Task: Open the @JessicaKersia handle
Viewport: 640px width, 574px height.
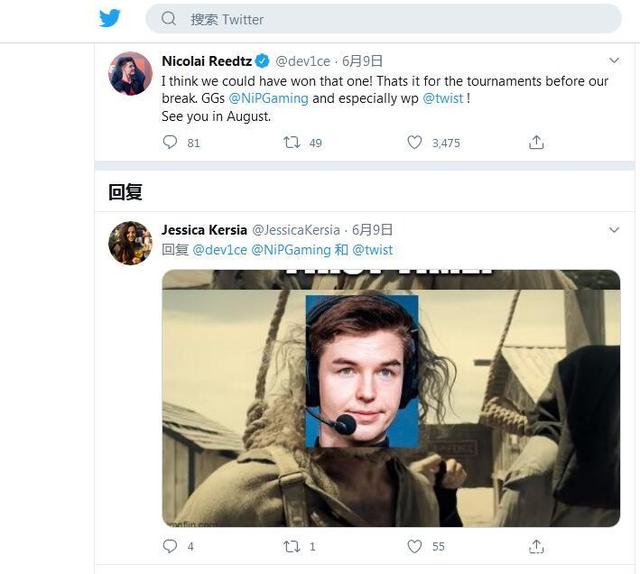Action: click(x=296, y=230)
